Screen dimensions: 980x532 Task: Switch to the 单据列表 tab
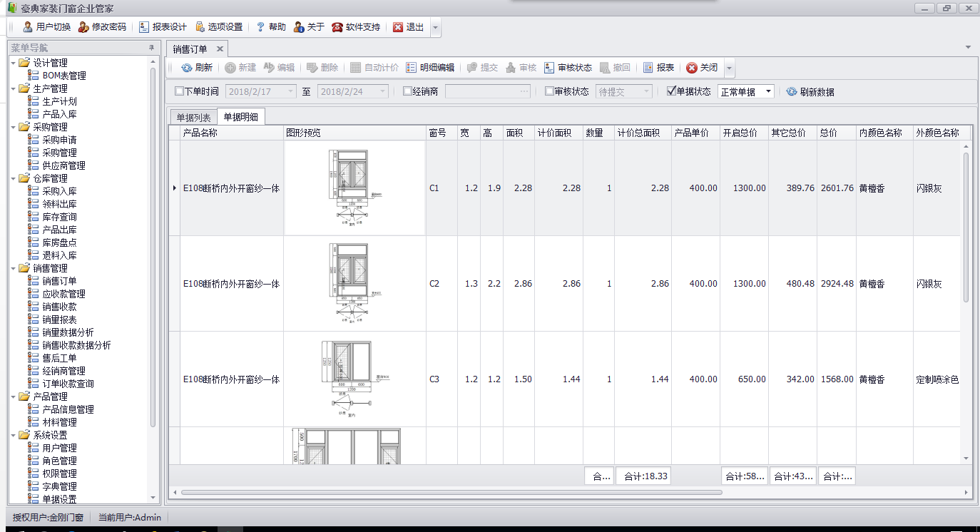pos(193,118)
